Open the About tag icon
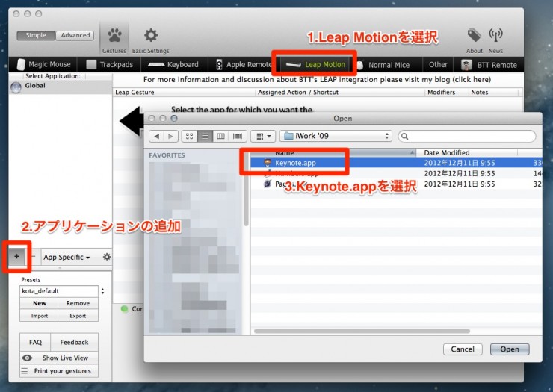553x392 pixels. pos(474,40)
